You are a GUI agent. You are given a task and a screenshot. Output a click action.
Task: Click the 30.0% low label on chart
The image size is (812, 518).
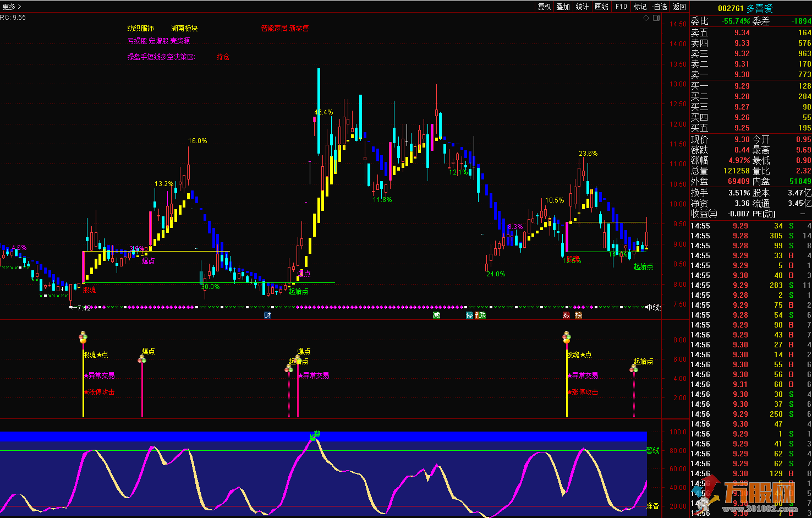[x=210, y=287]
